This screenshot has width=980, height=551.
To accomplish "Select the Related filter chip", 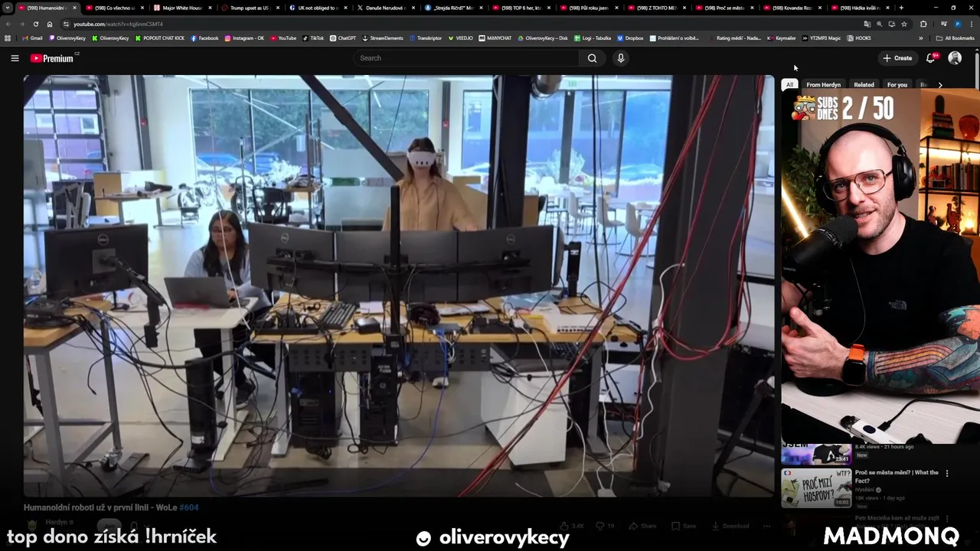I will click(x=864, y=85).
